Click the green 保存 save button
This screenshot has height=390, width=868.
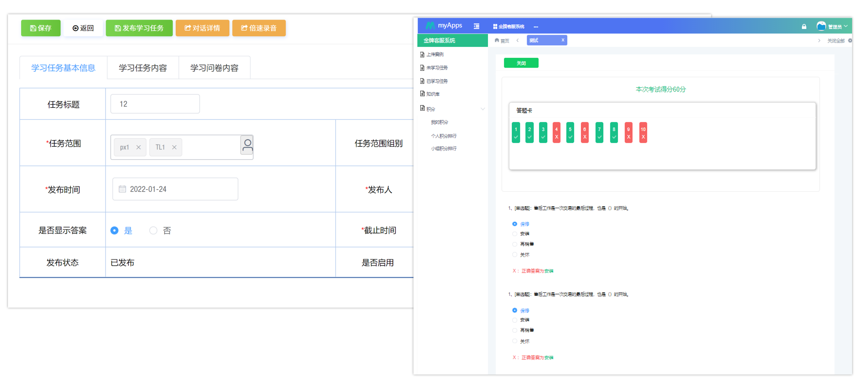click(x=41, y=28)
